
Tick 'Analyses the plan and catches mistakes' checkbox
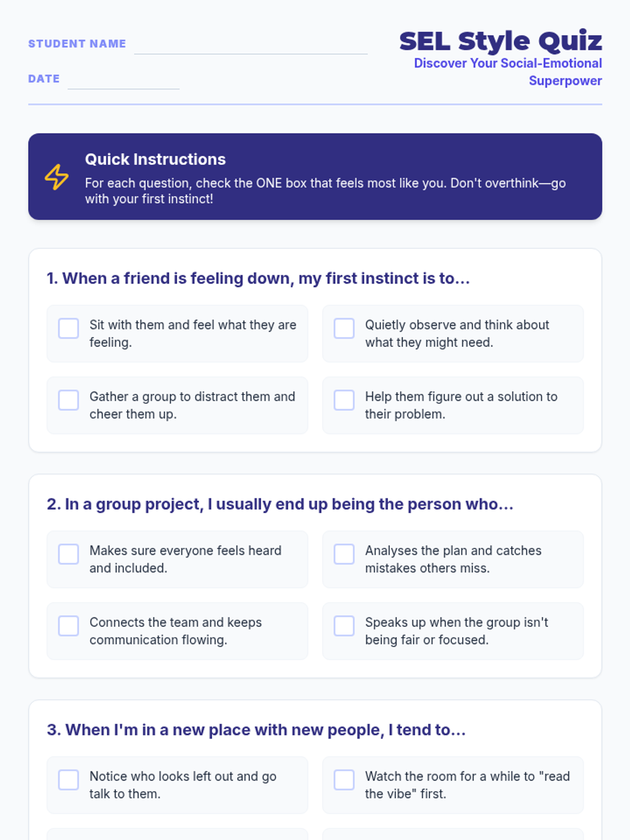tap(344, 554)
